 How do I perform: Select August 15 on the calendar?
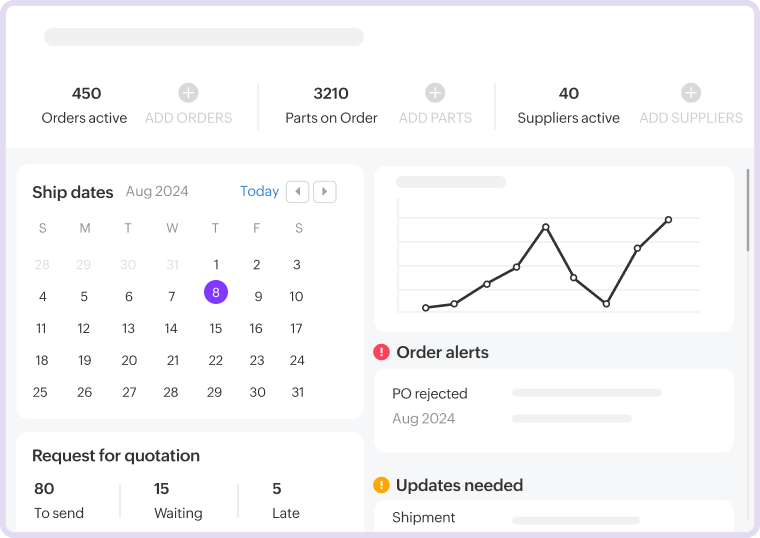[x=215, y=328]
